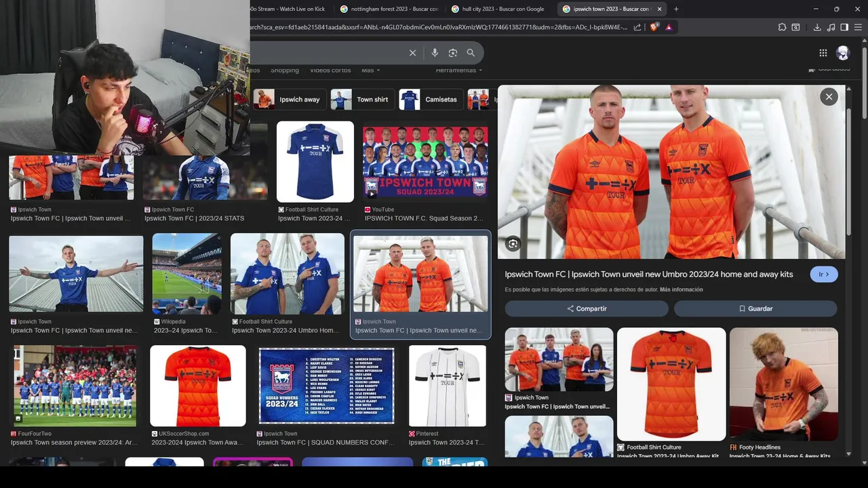The width and height of the screenshot is (868, 488).
Task: Open the Más información link
Action: (x=681, y=289)
